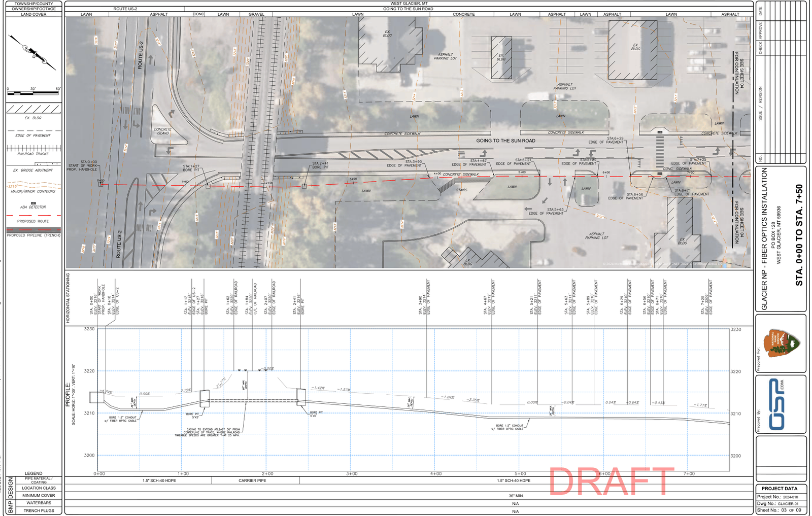Click the 'ISSUE / REVISION' title block label

point(760,104)
